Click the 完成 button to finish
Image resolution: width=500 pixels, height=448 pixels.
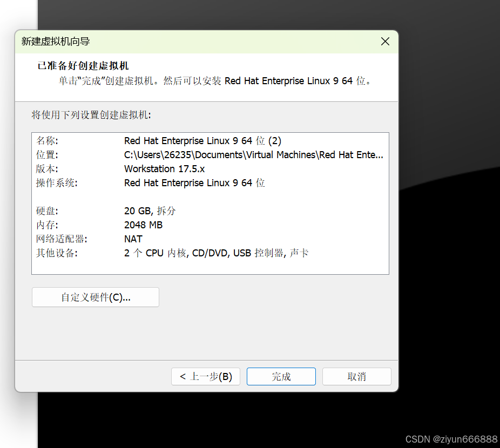coord(281,376)
